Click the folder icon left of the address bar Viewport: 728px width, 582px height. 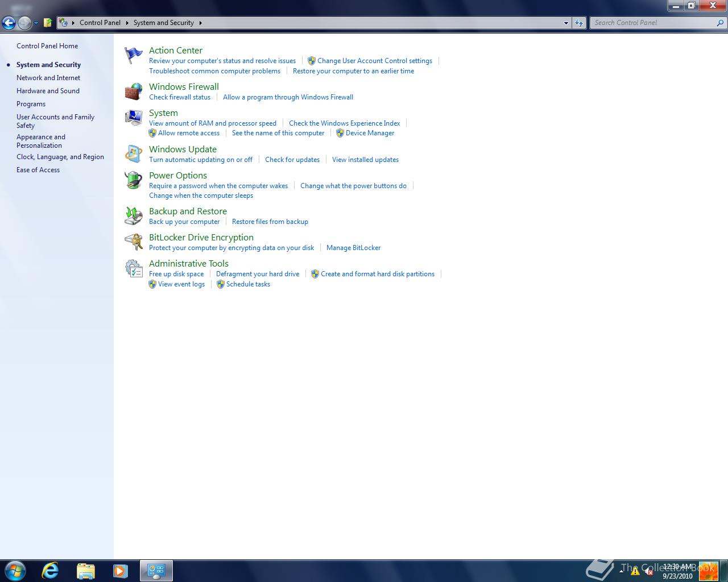pos(48,23)
